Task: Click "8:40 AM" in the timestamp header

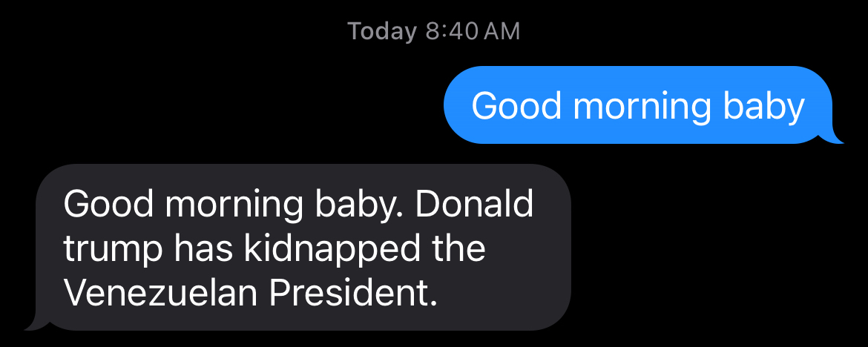Action: click(x=473, y=31)
